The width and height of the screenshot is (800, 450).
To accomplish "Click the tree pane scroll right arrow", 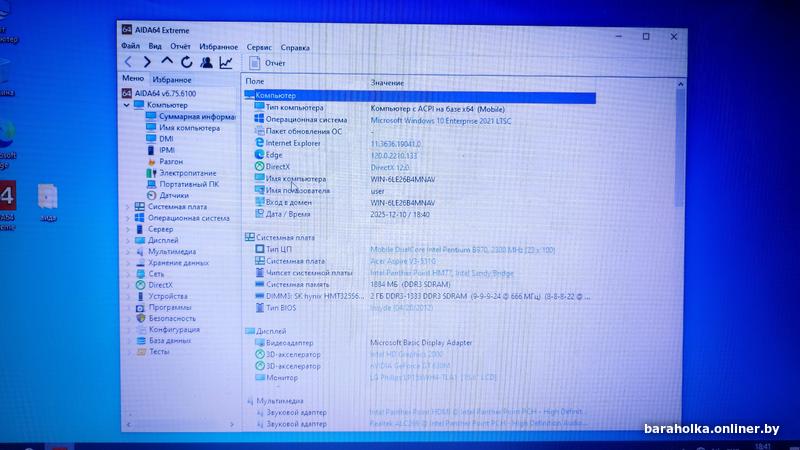I will (x=232, y=424).
